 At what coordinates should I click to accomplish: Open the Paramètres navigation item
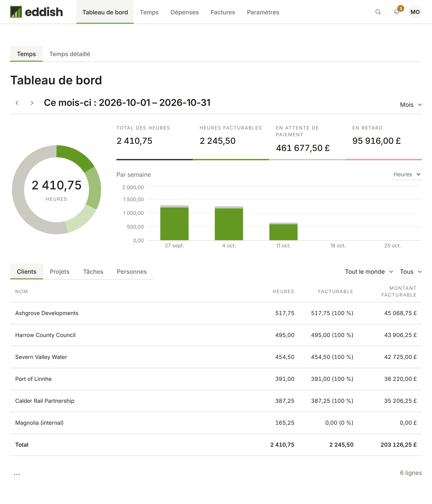click(x=263, y=12)
